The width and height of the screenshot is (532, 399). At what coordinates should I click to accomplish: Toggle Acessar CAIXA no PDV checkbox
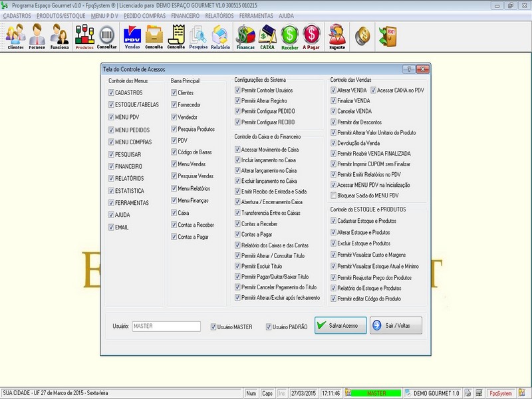pyautogui.click(x=373, y=90)
